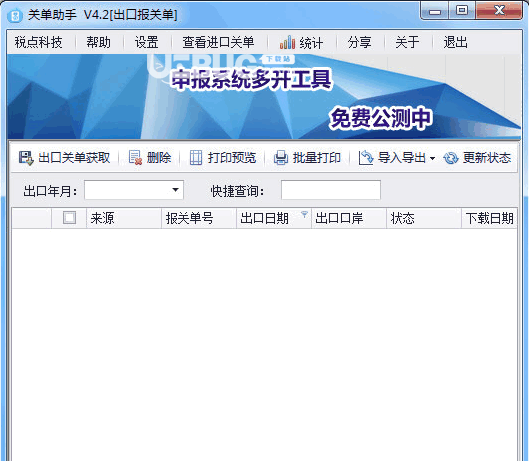Open the 设置 menu
Image resolution: width=529 pixels, height=462 pixels.
(147, 43)
